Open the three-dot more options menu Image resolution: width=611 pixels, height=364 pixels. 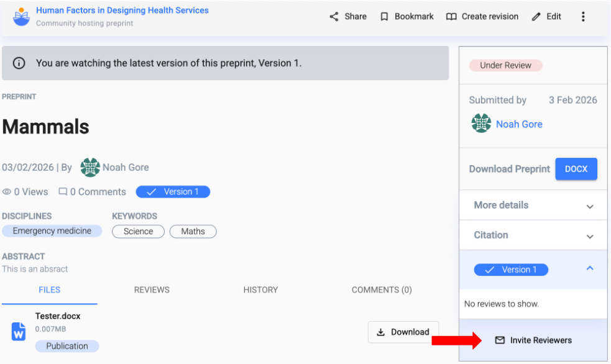[583, 17]
